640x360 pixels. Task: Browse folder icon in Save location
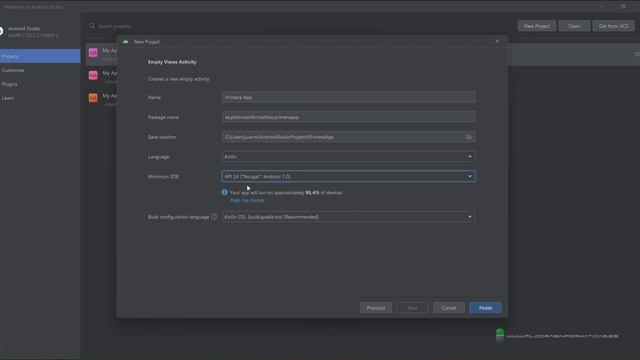[469, 137]
